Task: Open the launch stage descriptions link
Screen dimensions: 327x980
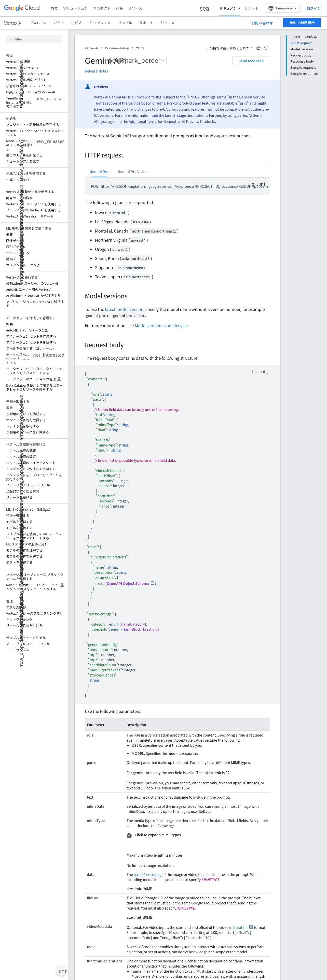Action: 186,115
